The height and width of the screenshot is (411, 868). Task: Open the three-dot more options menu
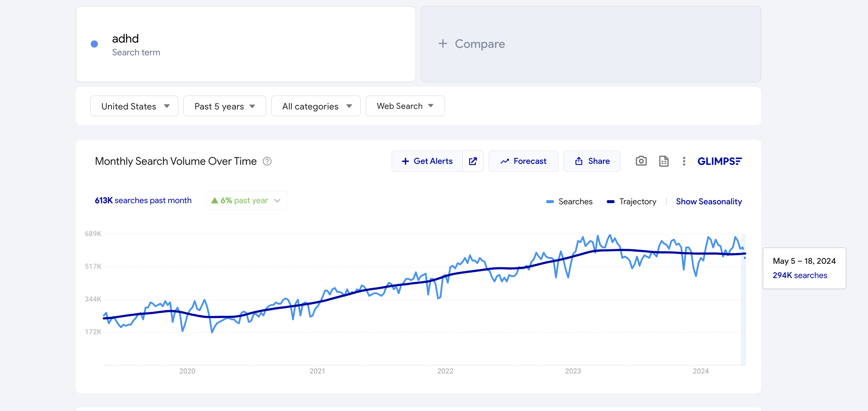[x=684, y=161]
